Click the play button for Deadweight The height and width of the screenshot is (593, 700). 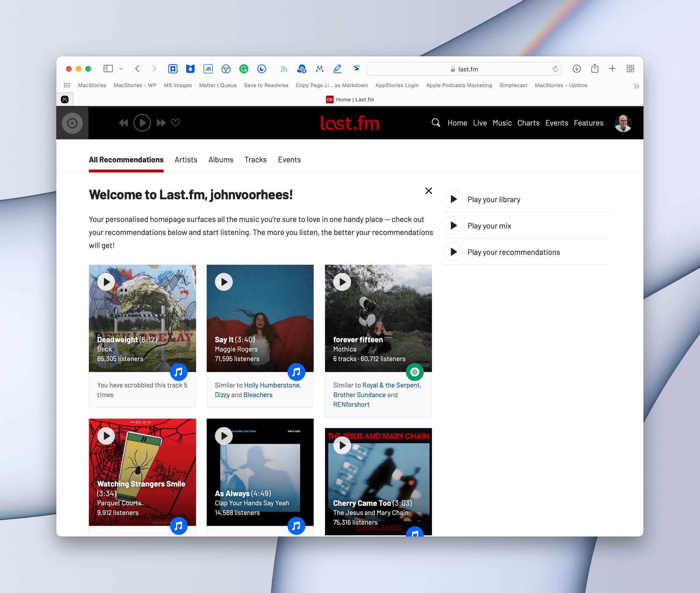pos(106,281)
